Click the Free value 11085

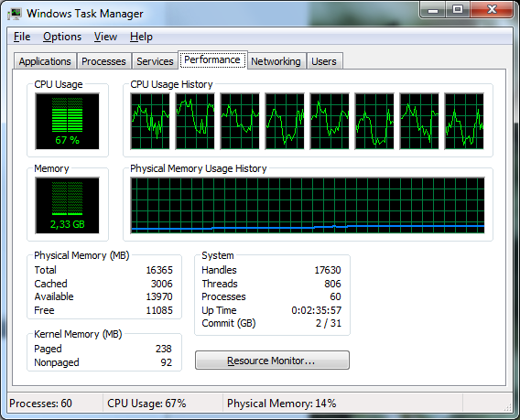click(x=159, y=310)
